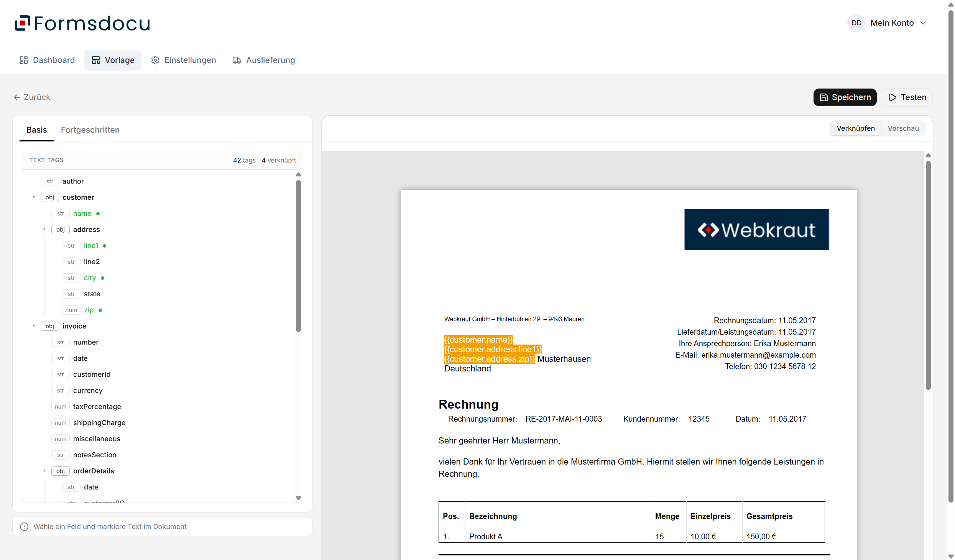Select the author tag
The image size is (955, 560).
pyautogui.click(x=73, y=181)
